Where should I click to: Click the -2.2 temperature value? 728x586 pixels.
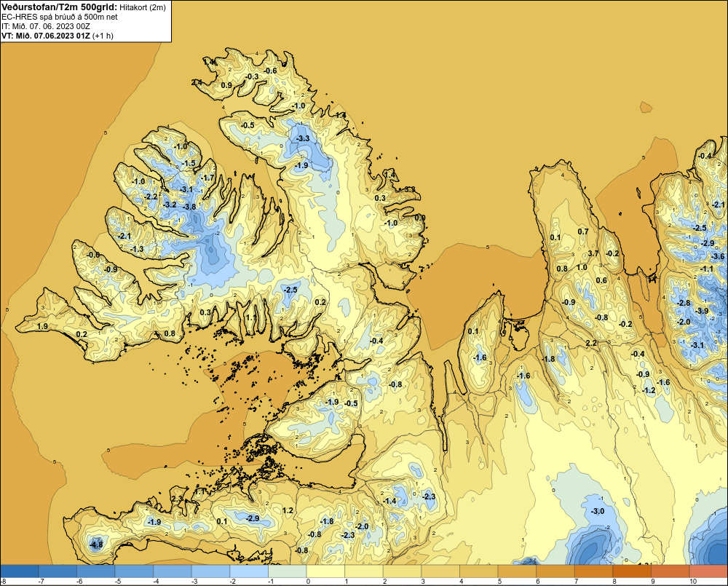(151, 197)
